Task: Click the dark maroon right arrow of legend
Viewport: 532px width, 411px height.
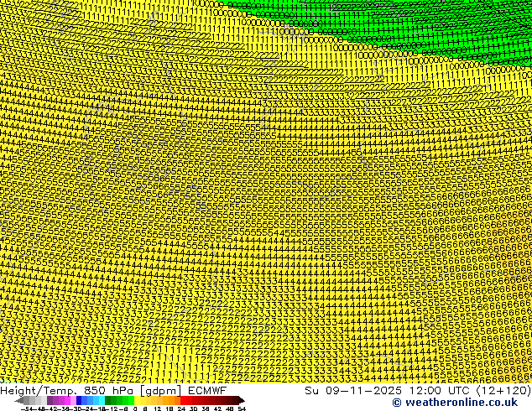Action: point(242,400)
